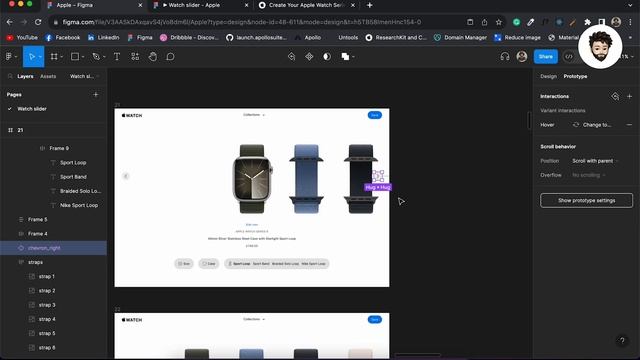Viewport: 640px width, 360px height.
Task: Open the YouTube bookmark
Action: point(22,38)
